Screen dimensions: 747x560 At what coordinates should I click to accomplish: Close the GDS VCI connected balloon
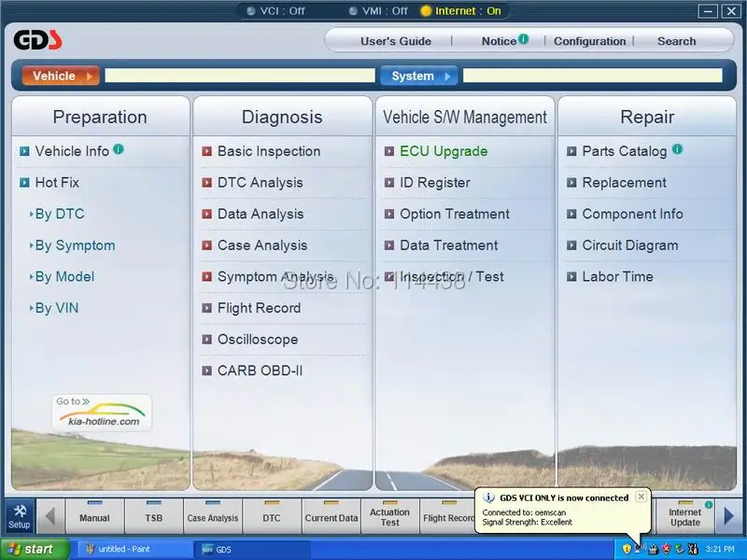641,497
